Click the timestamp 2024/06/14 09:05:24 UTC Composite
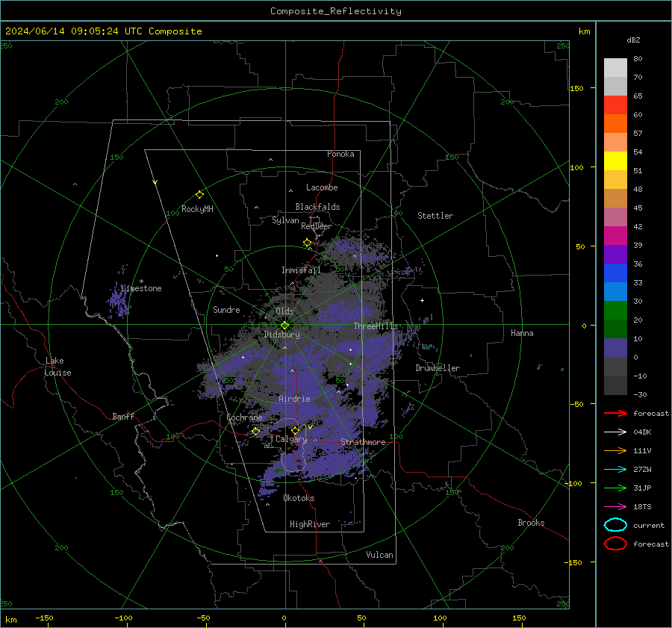 pos(104,31)
